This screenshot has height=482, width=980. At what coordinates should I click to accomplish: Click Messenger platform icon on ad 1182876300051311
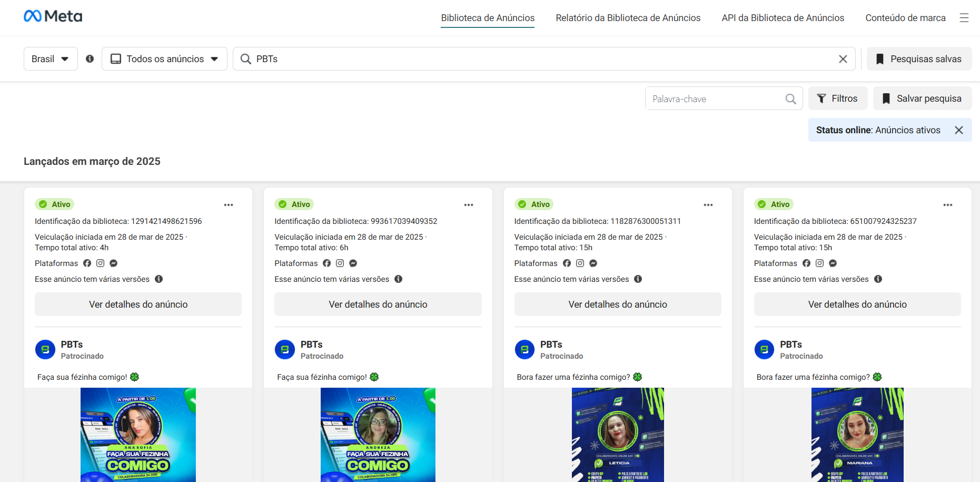[x=593, y=263]
